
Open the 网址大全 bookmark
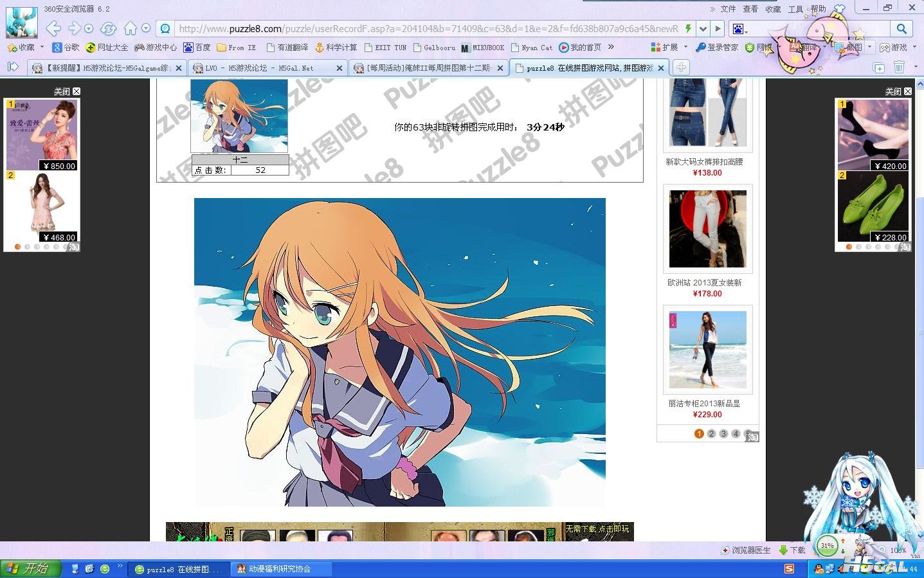coord(107,48)
